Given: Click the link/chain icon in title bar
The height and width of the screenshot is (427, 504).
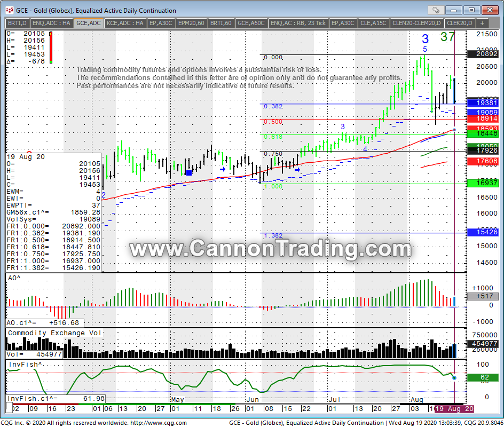Looking at the screenshot, I should [x=437, y=10].
